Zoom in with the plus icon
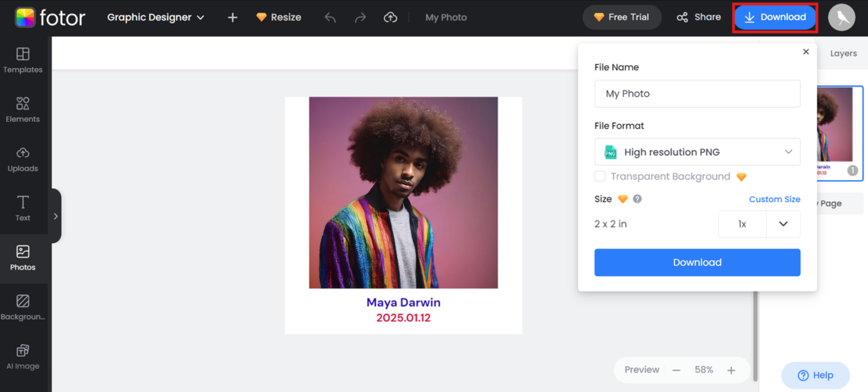The image size is (868, 392). (731, 370)
